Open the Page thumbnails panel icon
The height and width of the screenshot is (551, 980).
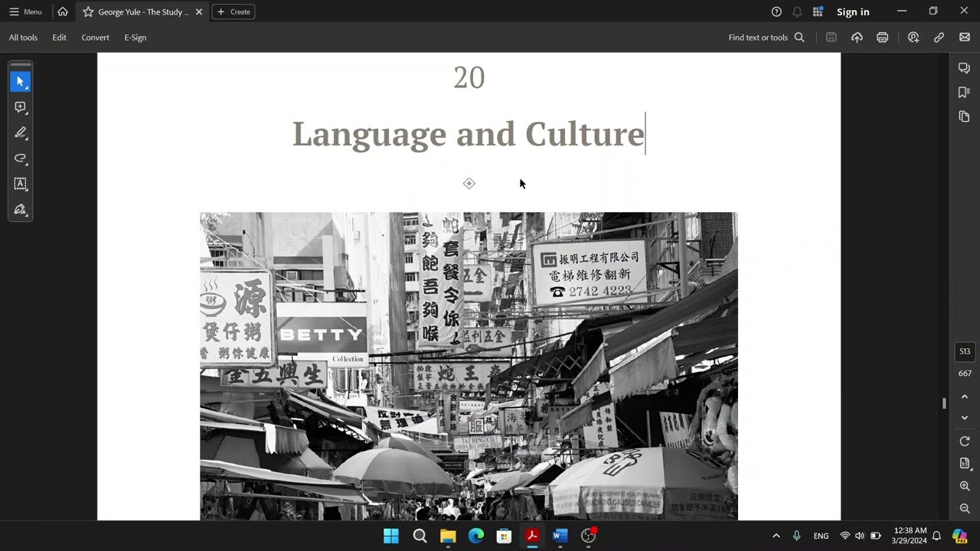pyautogui.click(x=965, y=117)
